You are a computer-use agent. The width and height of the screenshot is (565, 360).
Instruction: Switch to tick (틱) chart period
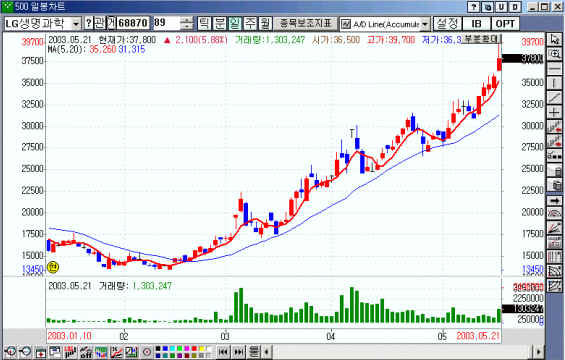coord(204,23)
